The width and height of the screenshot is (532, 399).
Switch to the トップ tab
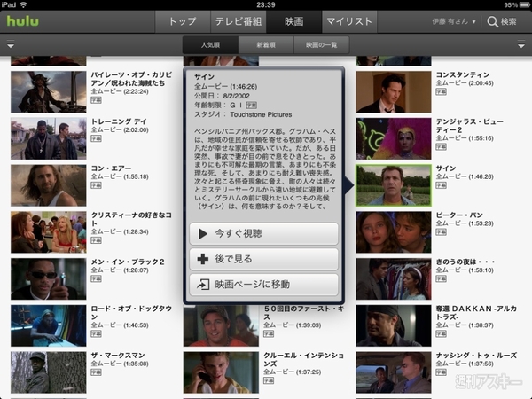coord(183,21)
